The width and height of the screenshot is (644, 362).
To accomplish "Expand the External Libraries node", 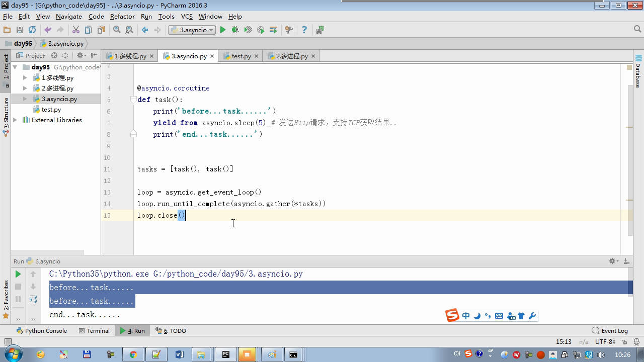I will (15, 120).
